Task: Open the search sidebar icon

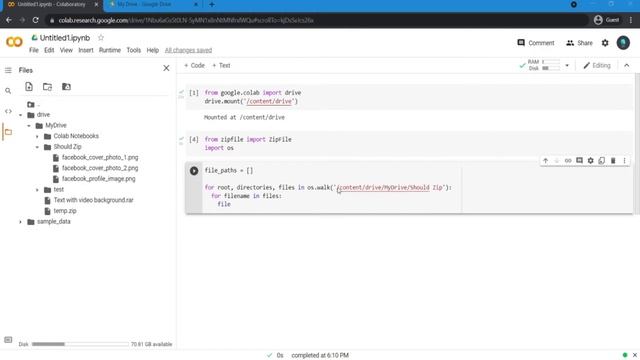Action: click(8, 91)
